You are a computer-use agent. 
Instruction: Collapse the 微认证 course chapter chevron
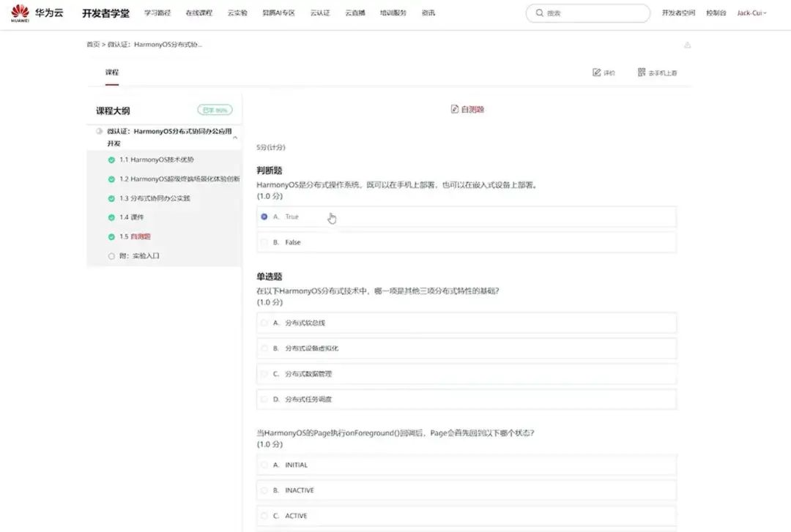tap(235, 137)
